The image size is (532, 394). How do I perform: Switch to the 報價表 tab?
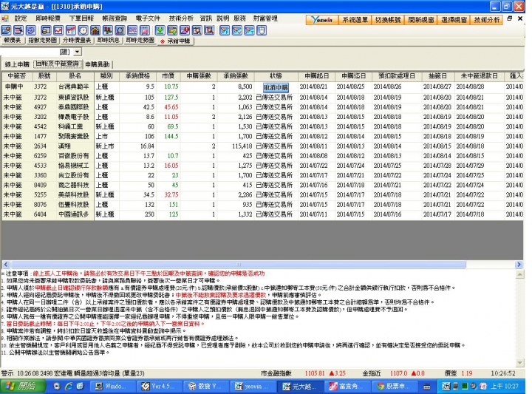13,41
